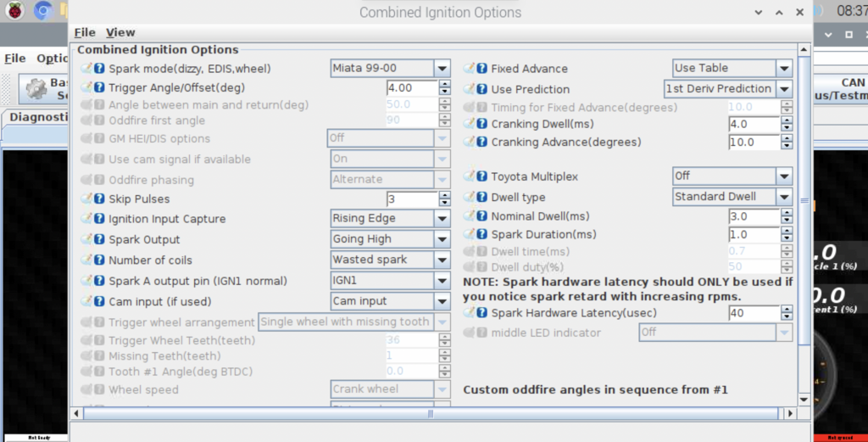Click Basic Setup button in background toolbar

[44, 88]
